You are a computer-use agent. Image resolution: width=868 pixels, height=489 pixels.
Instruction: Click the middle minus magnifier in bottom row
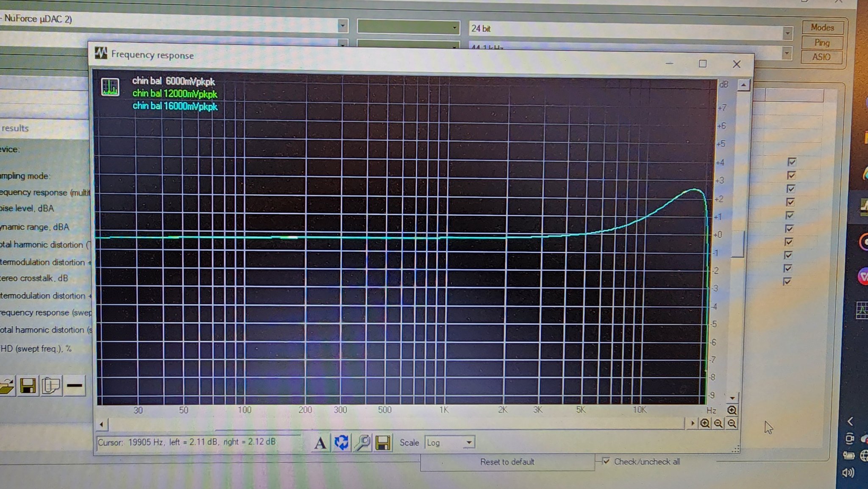tap(718, 423)
